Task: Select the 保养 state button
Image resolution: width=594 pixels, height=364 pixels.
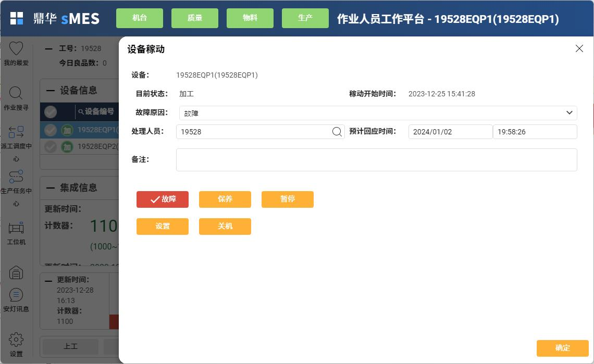Action: tap(225, 199)
